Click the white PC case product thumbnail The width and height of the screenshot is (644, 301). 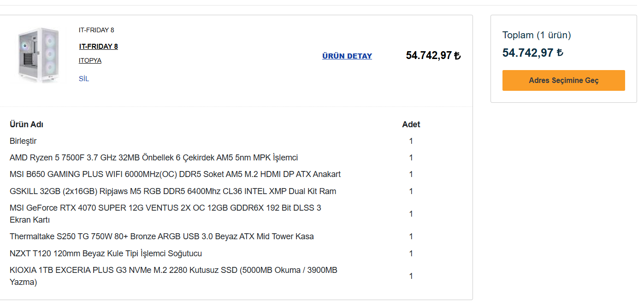point(39,56)
